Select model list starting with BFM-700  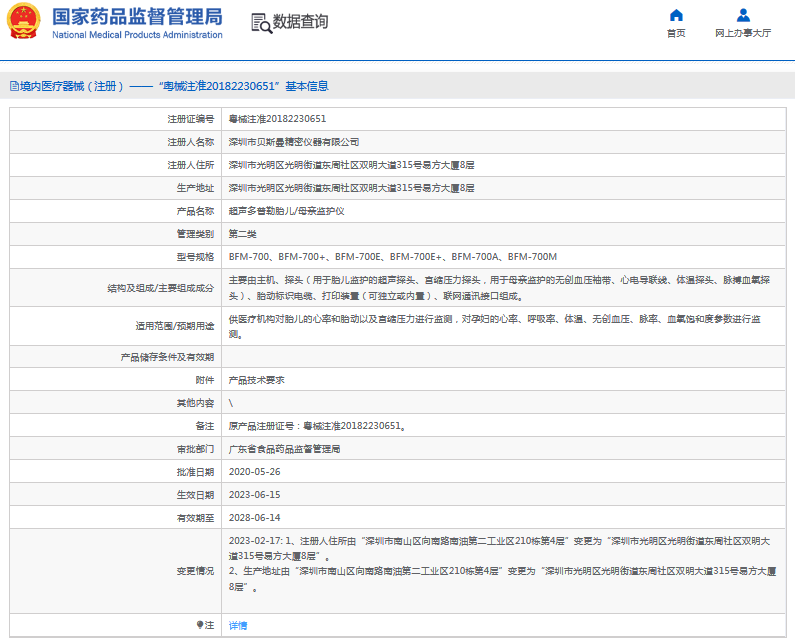(393, 257)
